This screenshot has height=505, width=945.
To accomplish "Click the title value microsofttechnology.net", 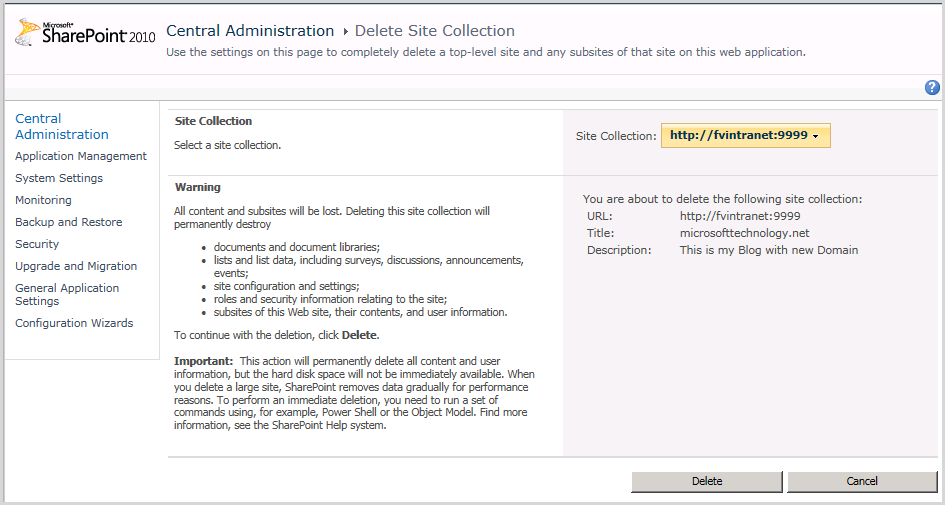I will click(x=744, y=233).
